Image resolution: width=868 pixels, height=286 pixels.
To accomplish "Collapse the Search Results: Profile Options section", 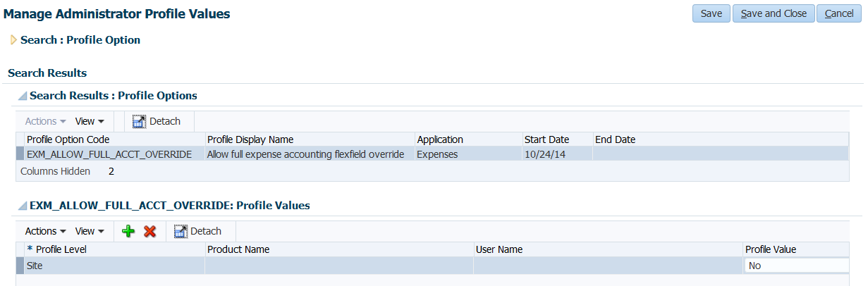I will (x=22, y=96).
